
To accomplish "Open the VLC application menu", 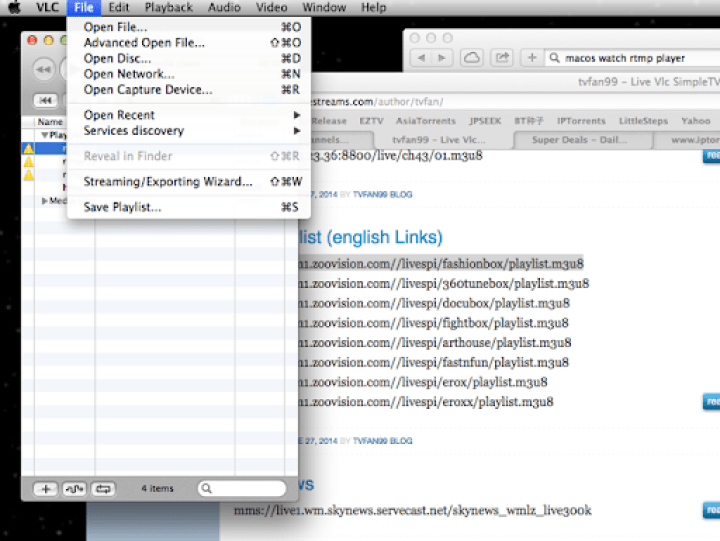I will pos(48,7).
